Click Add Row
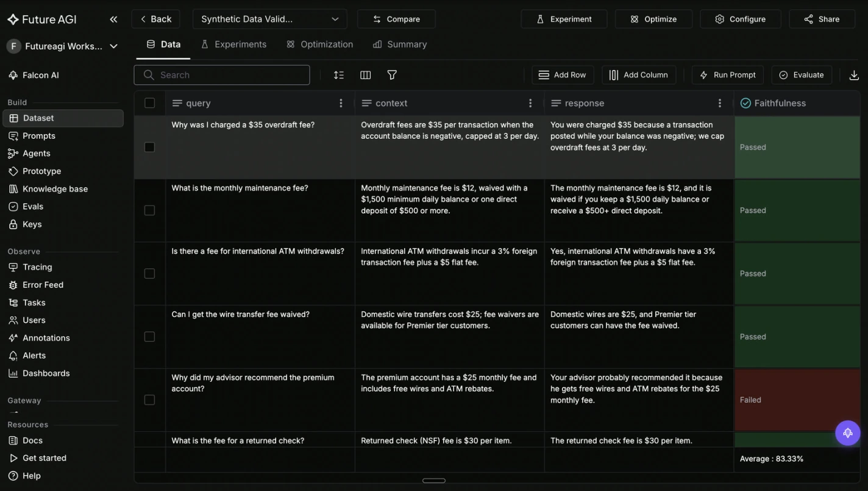868x491 pixels. tap(563, 75)
